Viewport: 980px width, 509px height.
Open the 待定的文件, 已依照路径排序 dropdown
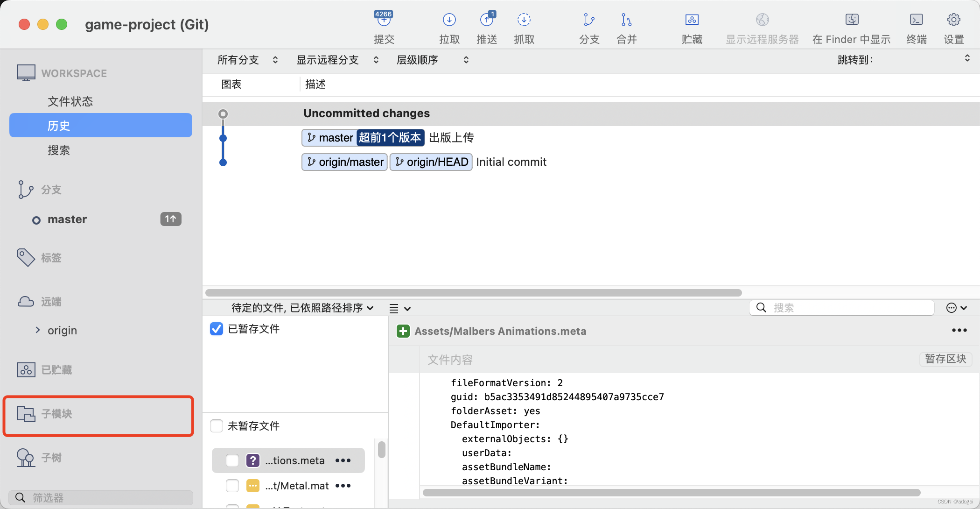click(x=302, y=308)
